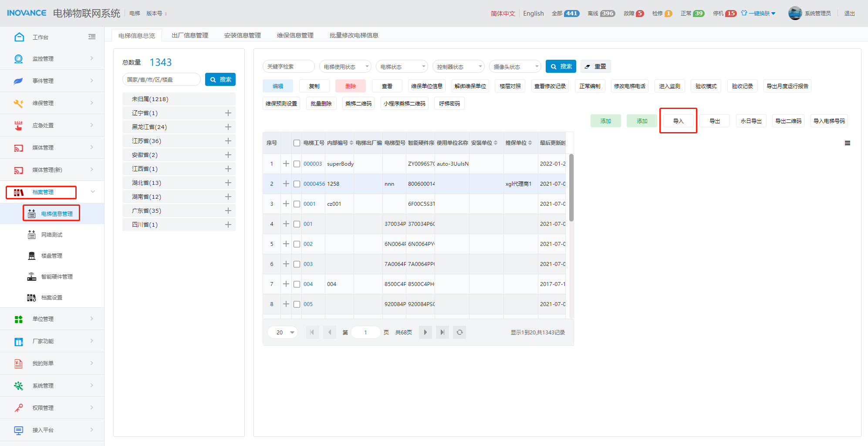The image size is (868, 446).
Task: Open elevator link 0000456
Action: [314, 184]
